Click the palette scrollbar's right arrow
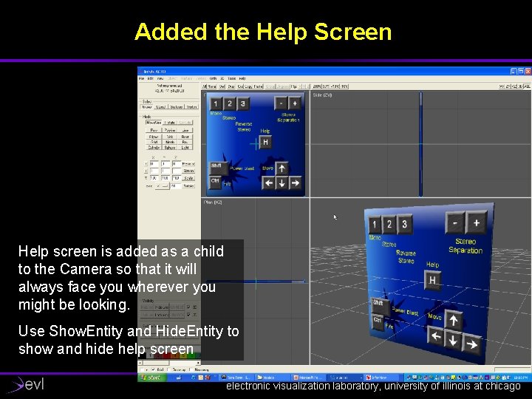532x399 pixels. coord(199,363)
